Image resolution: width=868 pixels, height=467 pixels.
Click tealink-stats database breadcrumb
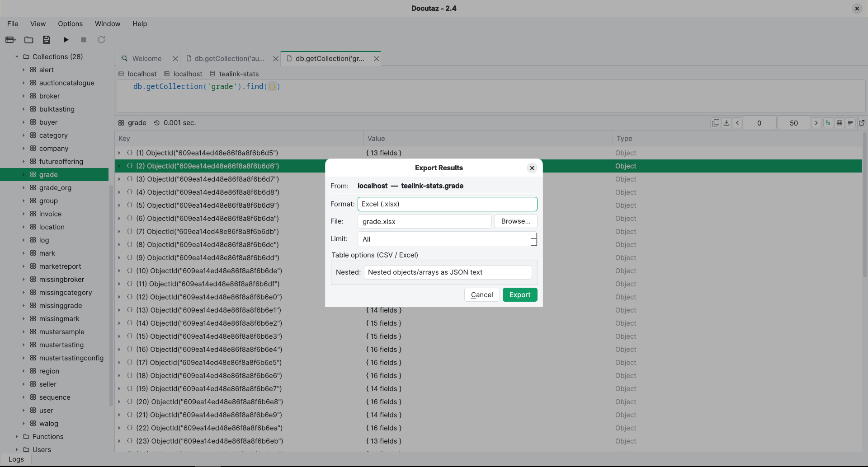pyautogui.click(x=239, y=74)
